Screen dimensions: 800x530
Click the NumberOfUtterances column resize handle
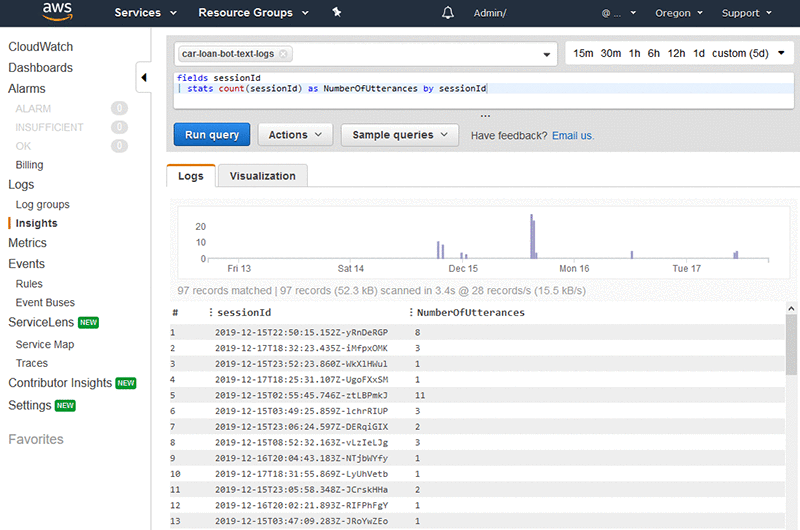tap(410, 313)
